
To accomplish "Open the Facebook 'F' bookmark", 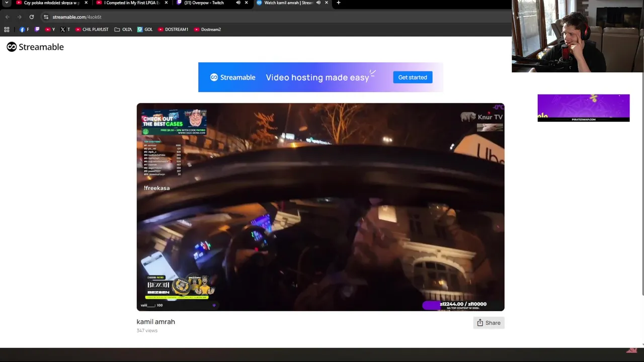I will click(24, 30).
